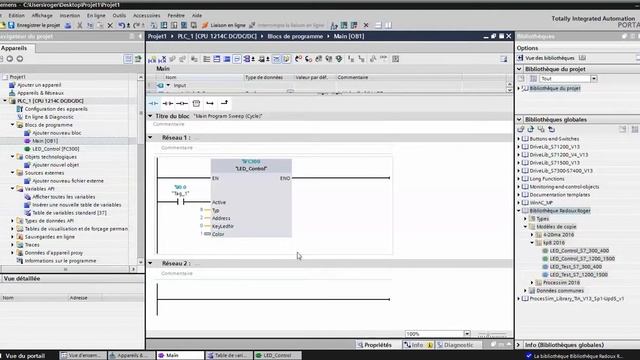Collapse the Bibliothèques globales pane
Viewport: 640px width, 360px height.
520,120
